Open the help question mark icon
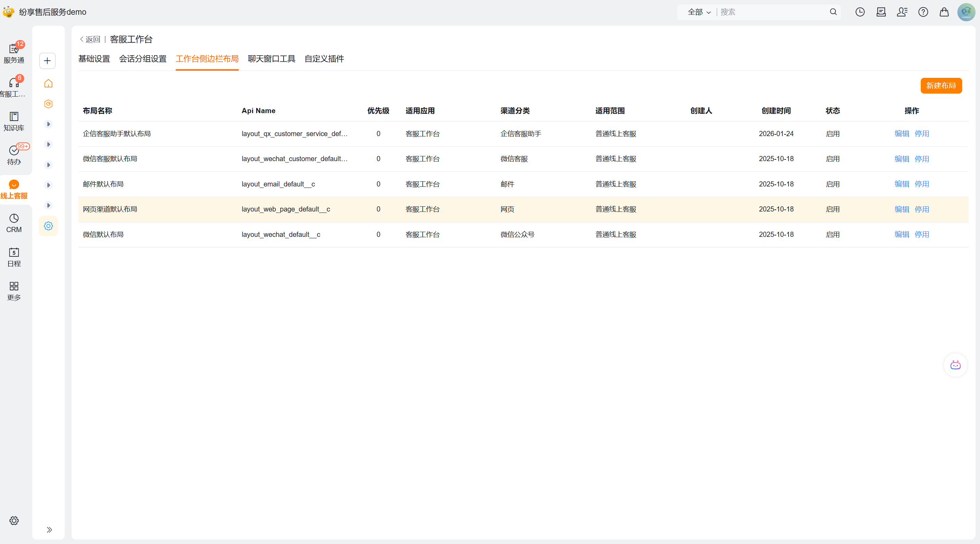The width and height of the screenshot is (980, 544). tap(923, 12)
